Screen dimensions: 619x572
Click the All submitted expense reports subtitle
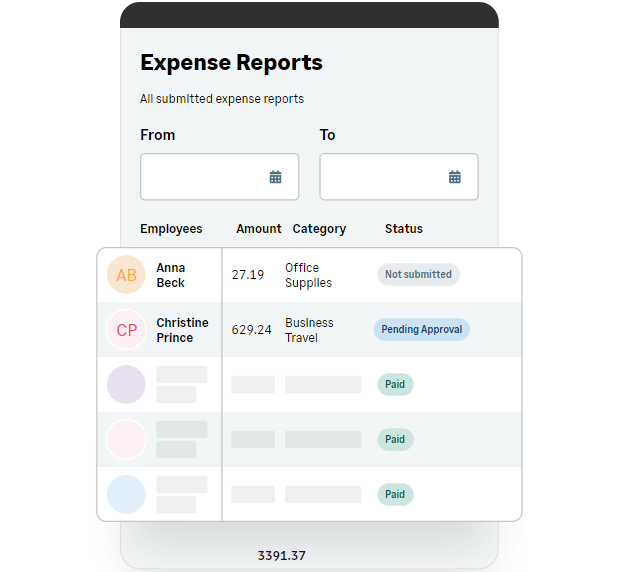222,99
